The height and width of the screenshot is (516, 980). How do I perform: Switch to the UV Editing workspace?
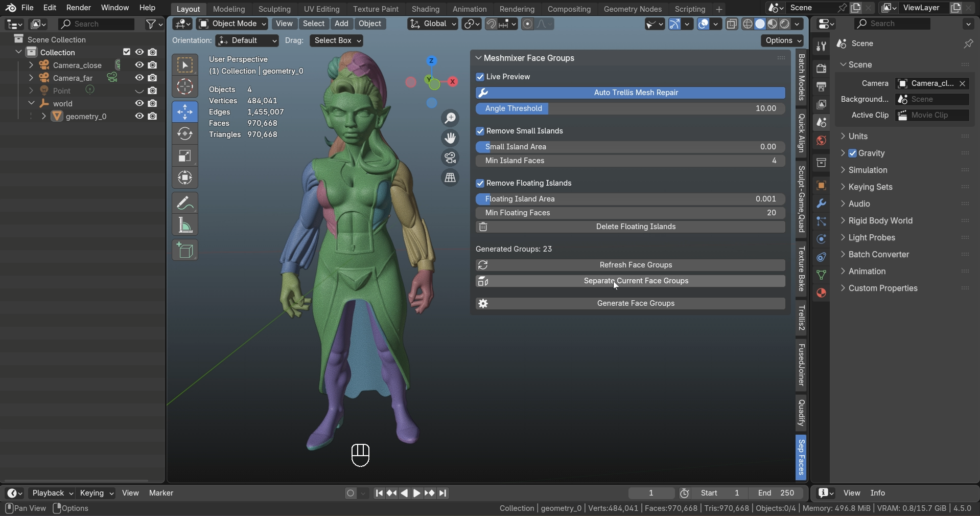(321, 9)
